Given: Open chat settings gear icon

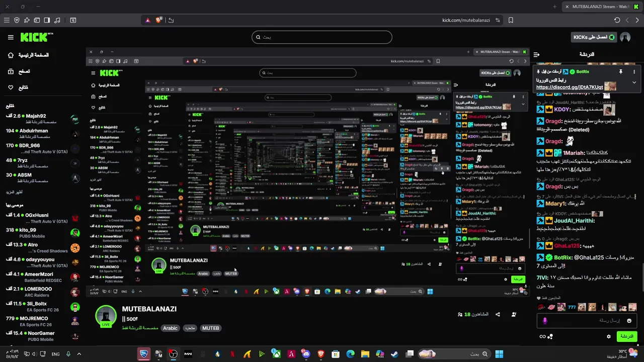Looking at the screenshot, I should pos(609,336).
